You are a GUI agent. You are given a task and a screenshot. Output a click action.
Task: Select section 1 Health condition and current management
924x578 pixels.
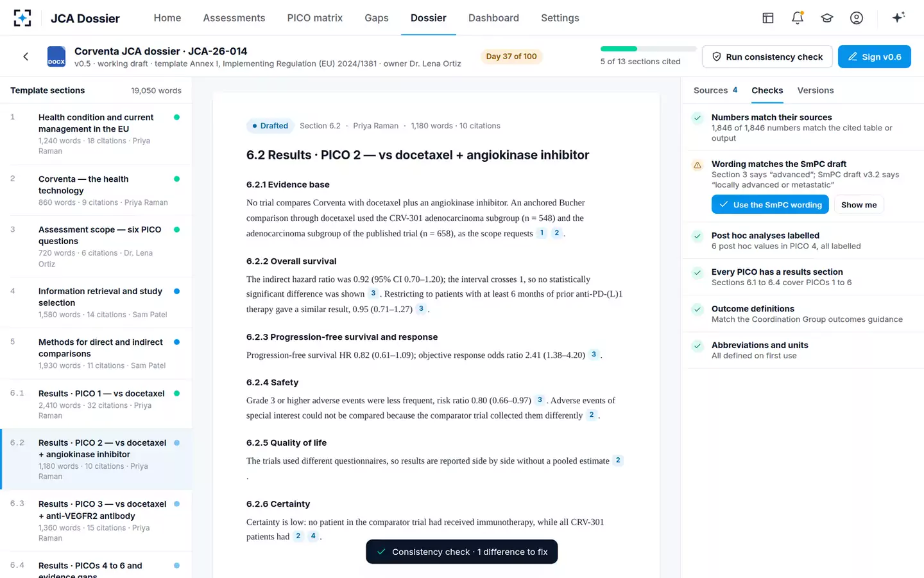coord(96,134)
